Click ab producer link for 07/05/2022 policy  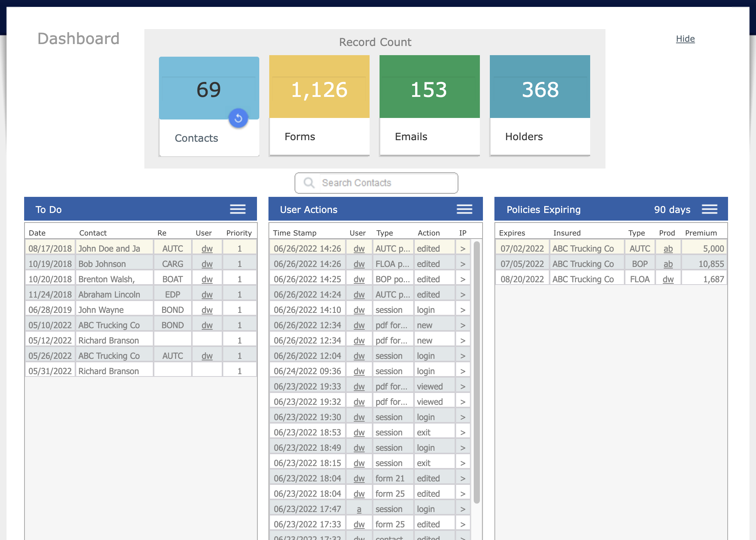pyautogui.click(x=668, y=264)
